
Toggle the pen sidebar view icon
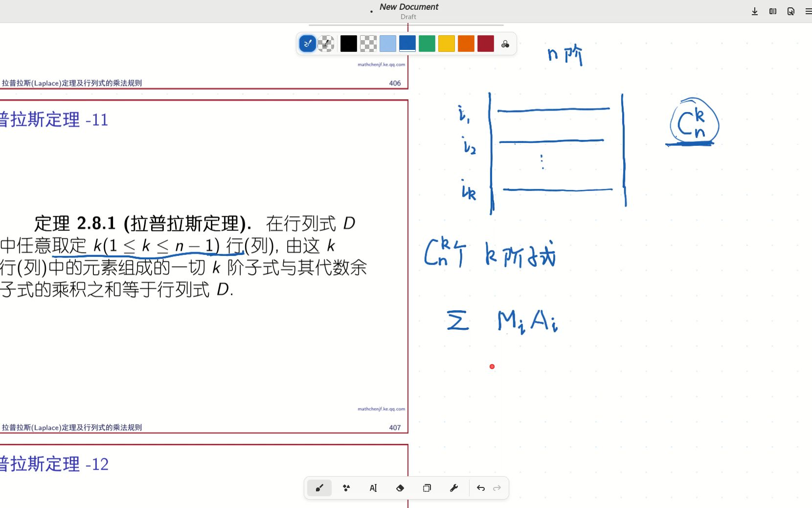click(x=773, y=11)
